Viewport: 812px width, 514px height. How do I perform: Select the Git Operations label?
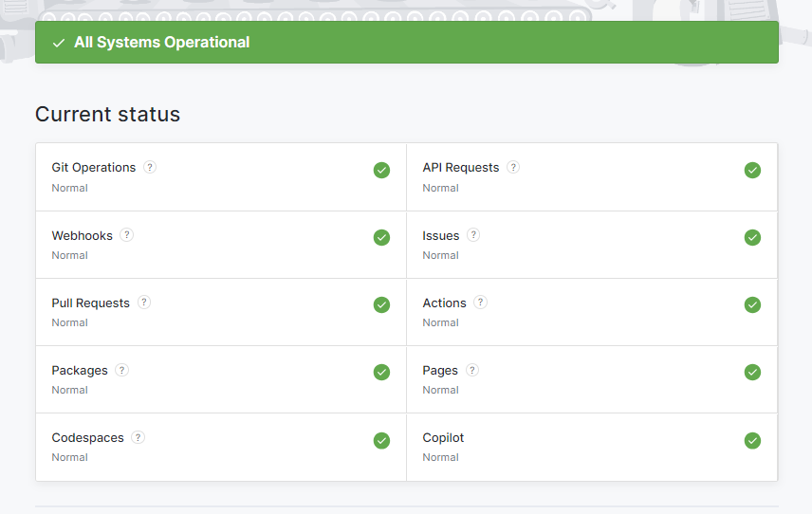coord(94,167)
